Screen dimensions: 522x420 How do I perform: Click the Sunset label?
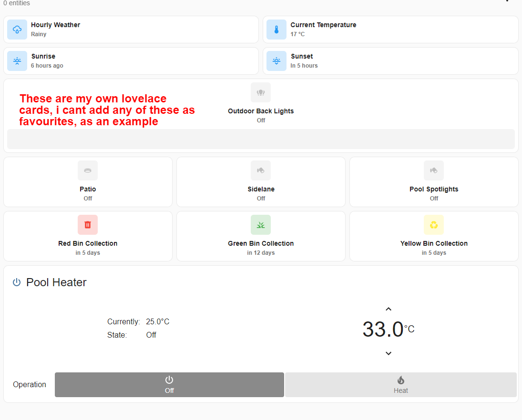coord(302,56)
